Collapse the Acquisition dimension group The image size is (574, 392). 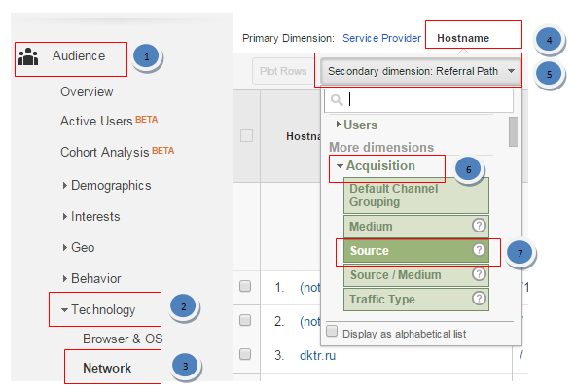point(376,166)
